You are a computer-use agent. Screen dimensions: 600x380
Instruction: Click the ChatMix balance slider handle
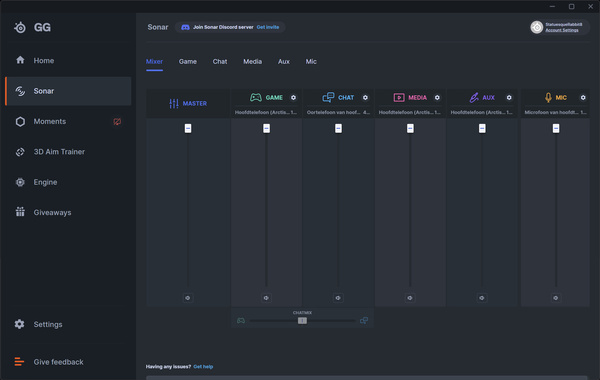(x=302, y=321)
